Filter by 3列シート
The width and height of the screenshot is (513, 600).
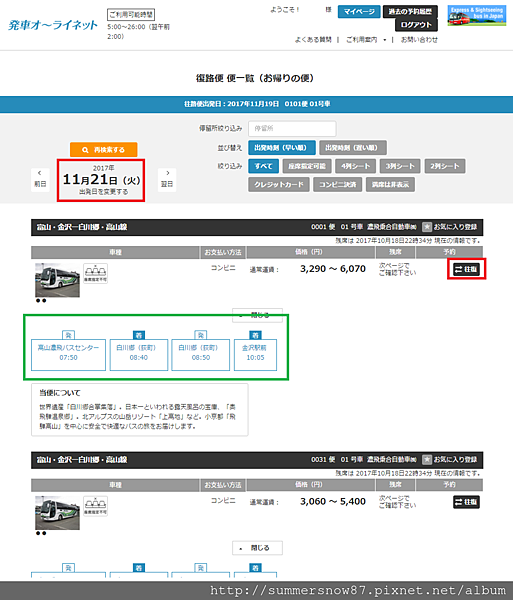(x=400, y=166)
